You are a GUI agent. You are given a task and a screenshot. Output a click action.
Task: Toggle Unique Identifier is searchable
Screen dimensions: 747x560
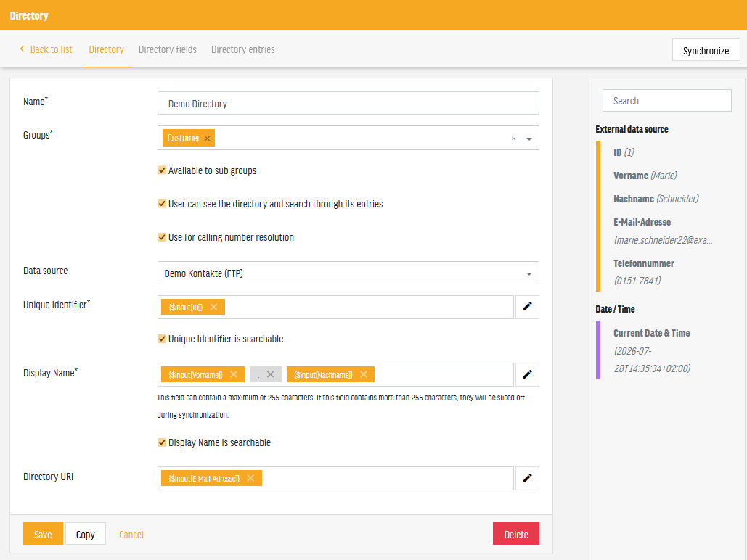point(162,339)
